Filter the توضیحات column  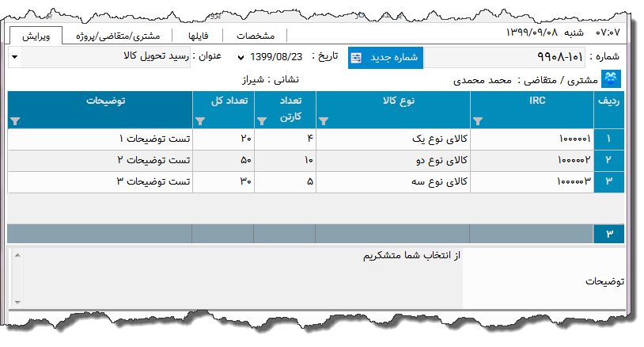pyautogui.click(x=15, y=121)
